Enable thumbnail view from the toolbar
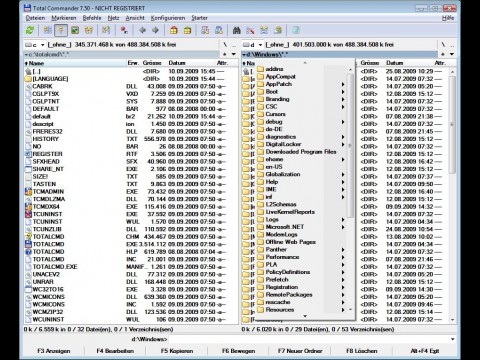This screenshot has height=360, width=480. (x=75, y=30)
